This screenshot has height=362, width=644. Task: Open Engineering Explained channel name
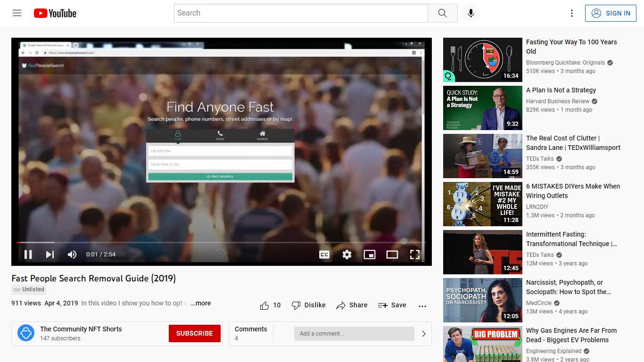[553, 351]
